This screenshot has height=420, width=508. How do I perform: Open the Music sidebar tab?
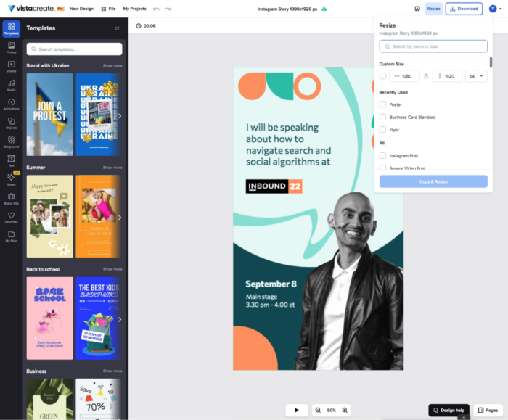pos(12,86)
